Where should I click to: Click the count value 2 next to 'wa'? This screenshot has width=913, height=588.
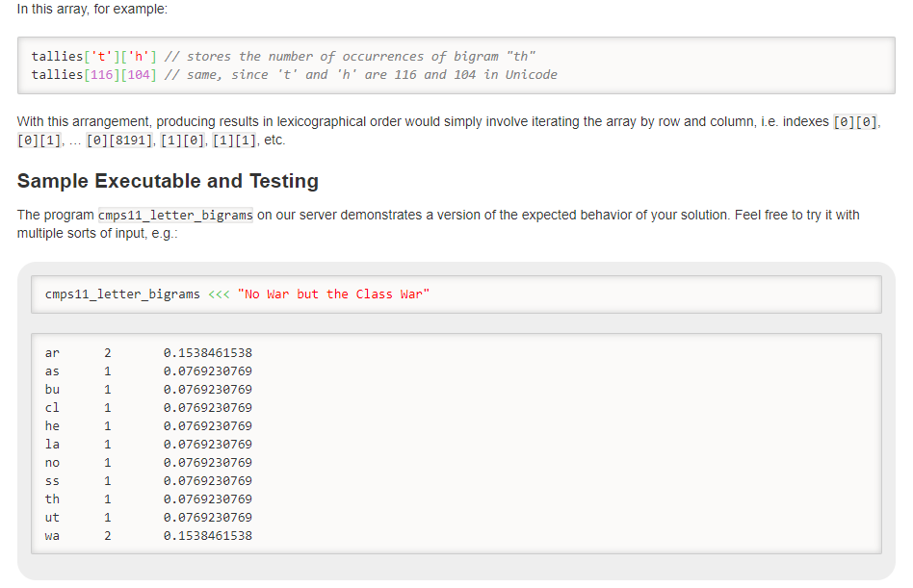107,535
